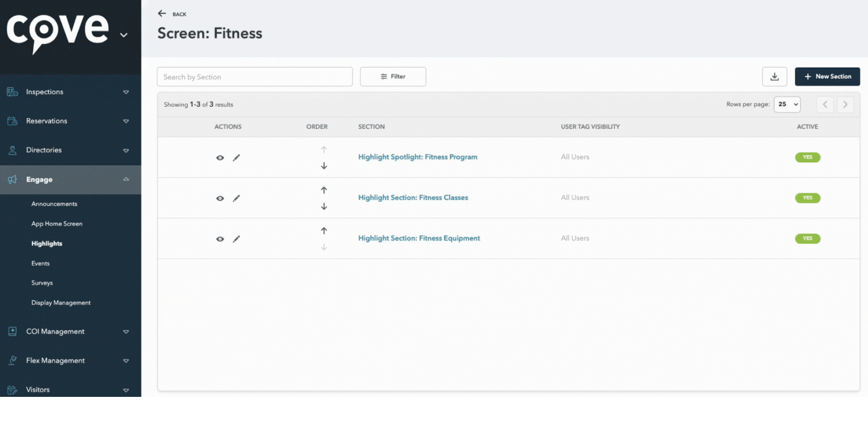Move Fitness Classes section down

(x=324, y=206)
